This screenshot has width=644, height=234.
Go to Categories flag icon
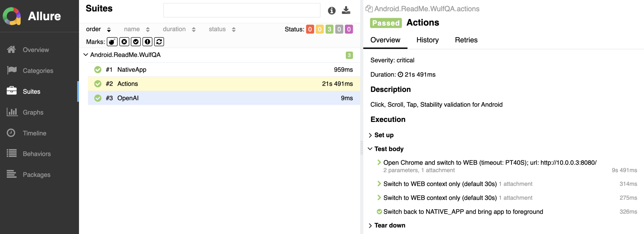12,70
